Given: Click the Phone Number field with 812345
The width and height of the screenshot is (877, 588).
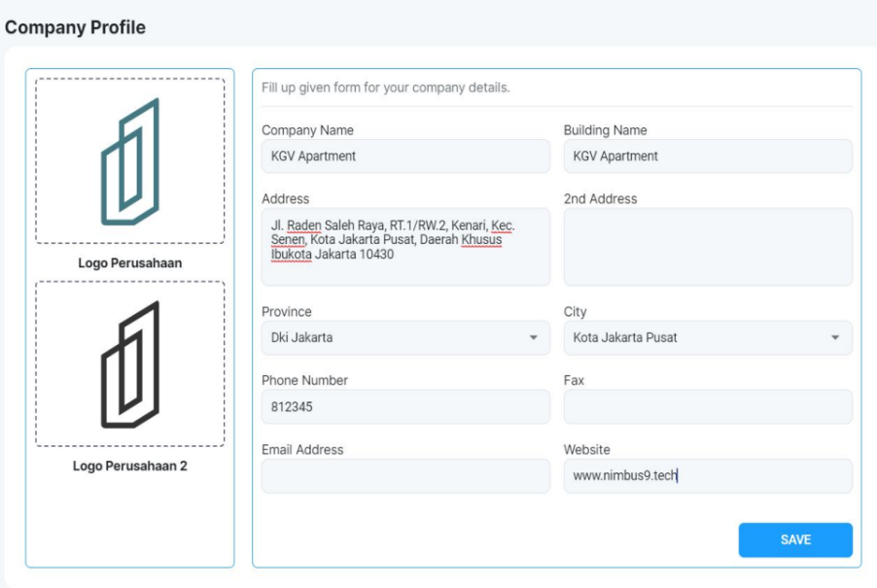Looking at the screenshot, I should (405, 407).
